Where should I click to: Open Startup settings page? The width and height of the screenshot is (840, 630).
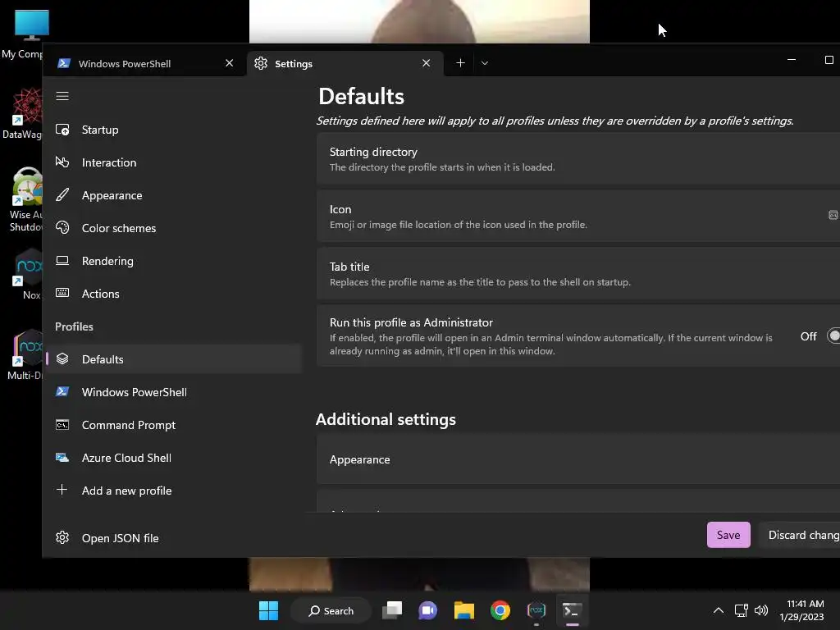pos(174,130)
